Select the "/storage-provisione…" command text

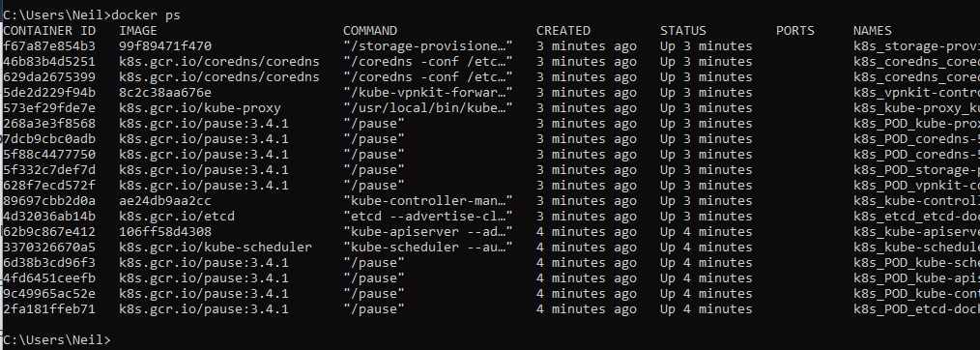428,46
